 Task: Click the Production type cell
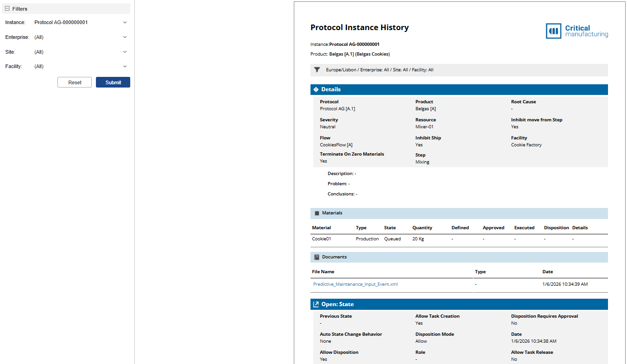(x=367, y=239)
